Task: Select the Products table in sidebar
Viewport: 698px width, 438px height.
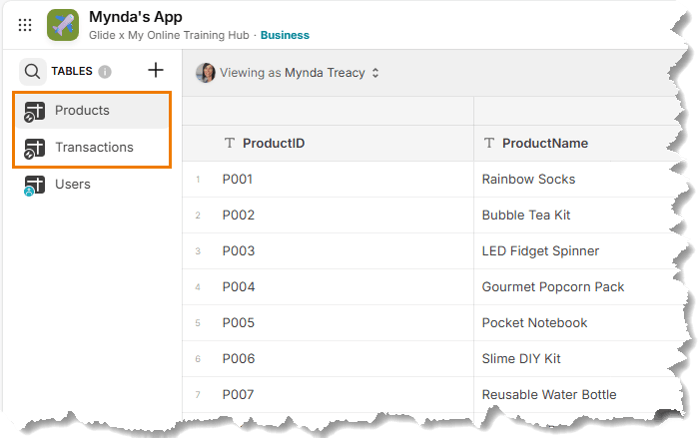Action: coord(92,111)
